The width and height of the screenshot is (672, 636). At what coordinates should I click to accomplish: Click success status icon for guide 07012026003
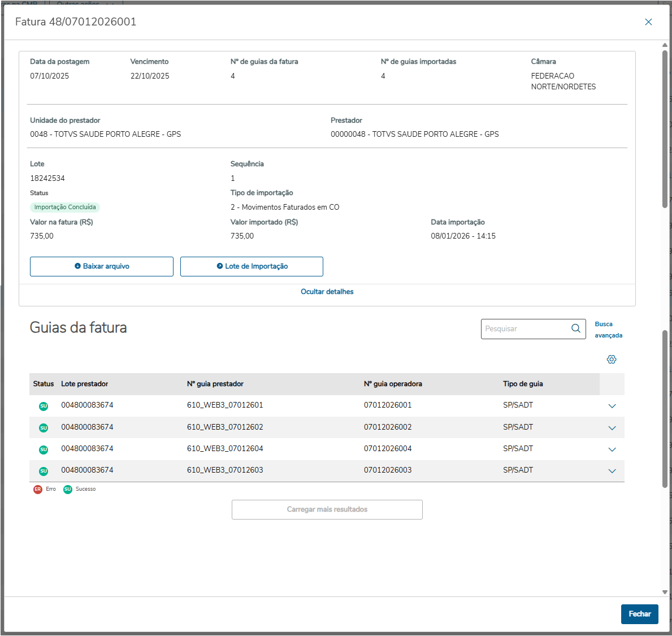tap(44, 471)
